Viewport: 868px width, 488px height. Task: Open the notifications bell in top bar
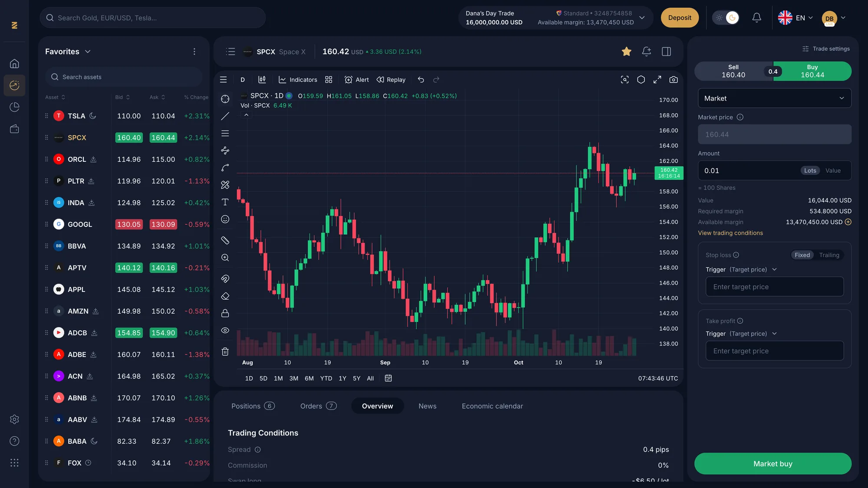coord(756,18)
